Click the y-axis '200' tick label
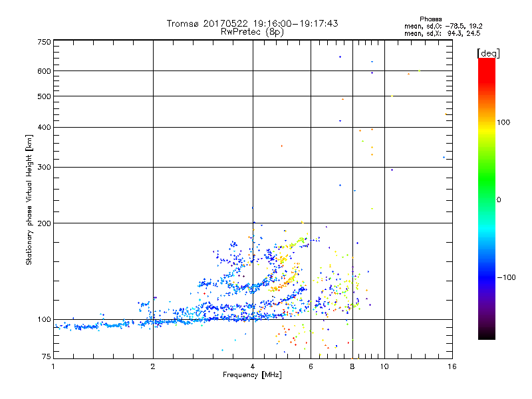The image size is (532, 399). point(44,223)
